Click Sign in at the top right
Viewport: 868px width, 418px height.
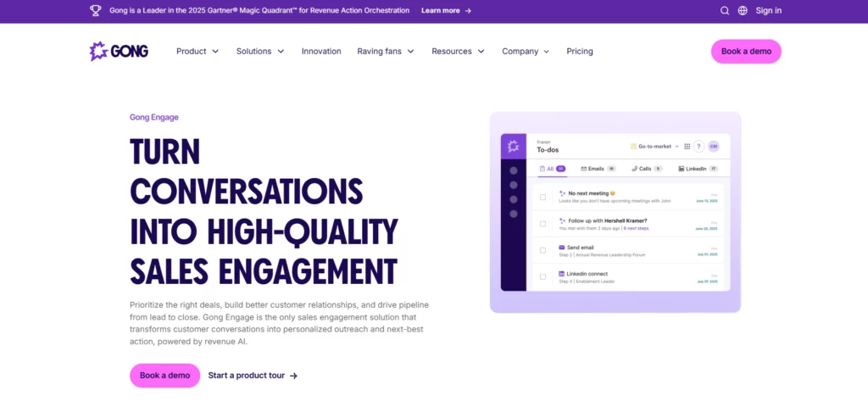point(768,10)
